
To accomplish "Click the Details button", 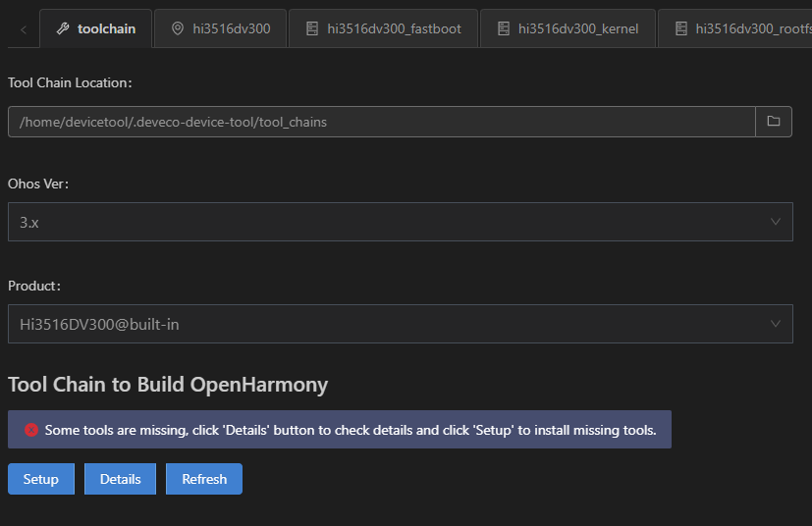I will point(120,479).
